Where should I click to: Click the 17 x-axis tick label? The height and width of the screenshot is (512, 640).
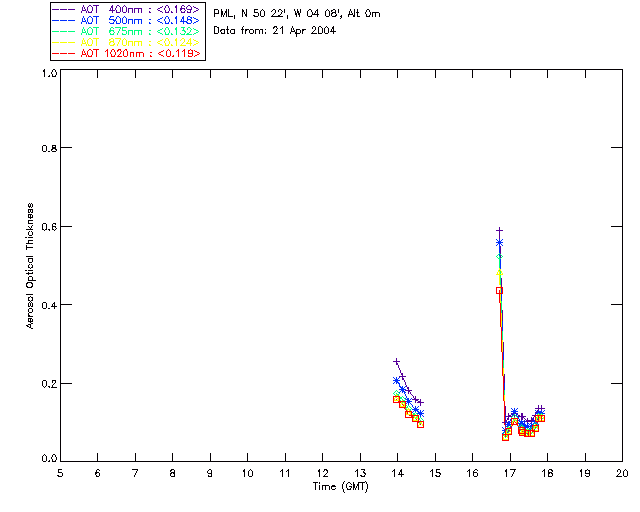(510, 473)
